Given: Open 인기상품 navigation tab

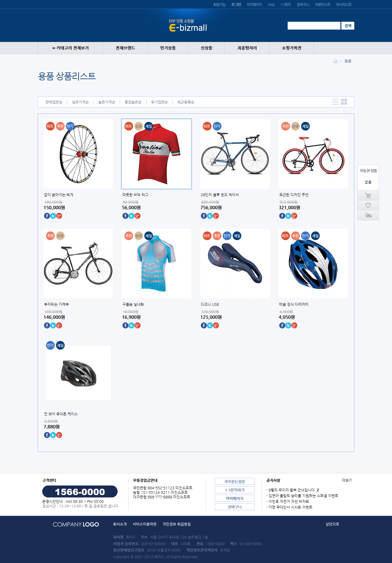Looking at the screenshot, I should coord(168,48).
